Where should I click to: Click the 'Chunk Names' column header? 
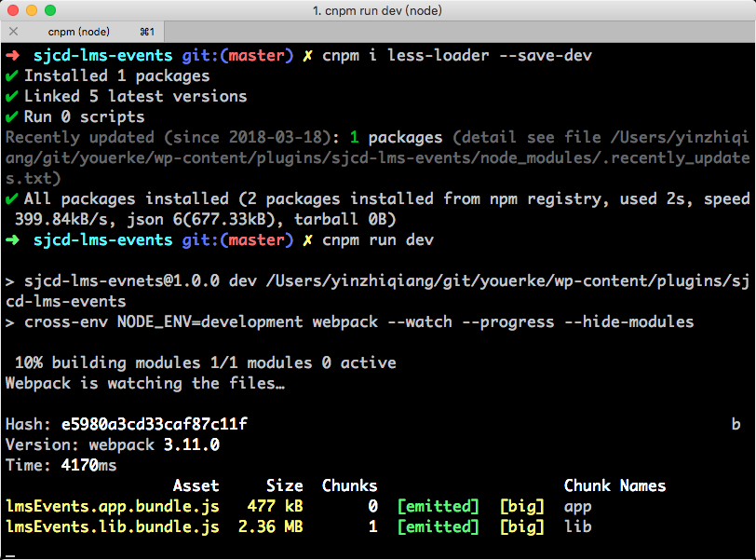[x=614, y=486]
